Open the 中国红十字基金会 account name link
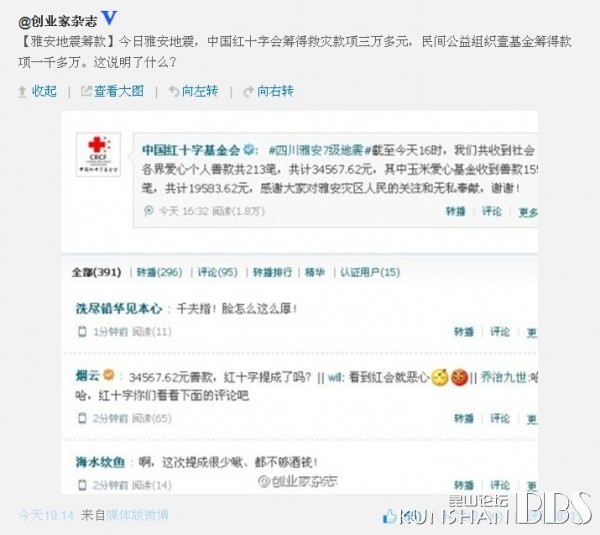Image resolution: width=600 pixels, height=535 pixels. pos(191,150)
